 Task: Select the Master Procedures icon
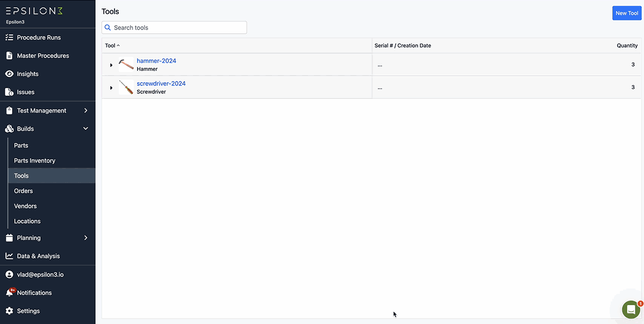(x=9, y=55)
